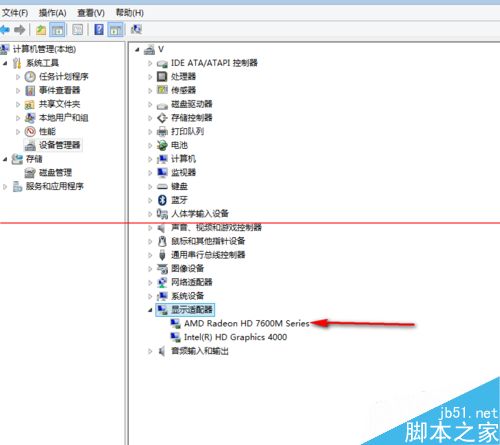This screenshot has height=445, width=500.
Task: Click the 电池 battery icon
Action: pos(162,145)
